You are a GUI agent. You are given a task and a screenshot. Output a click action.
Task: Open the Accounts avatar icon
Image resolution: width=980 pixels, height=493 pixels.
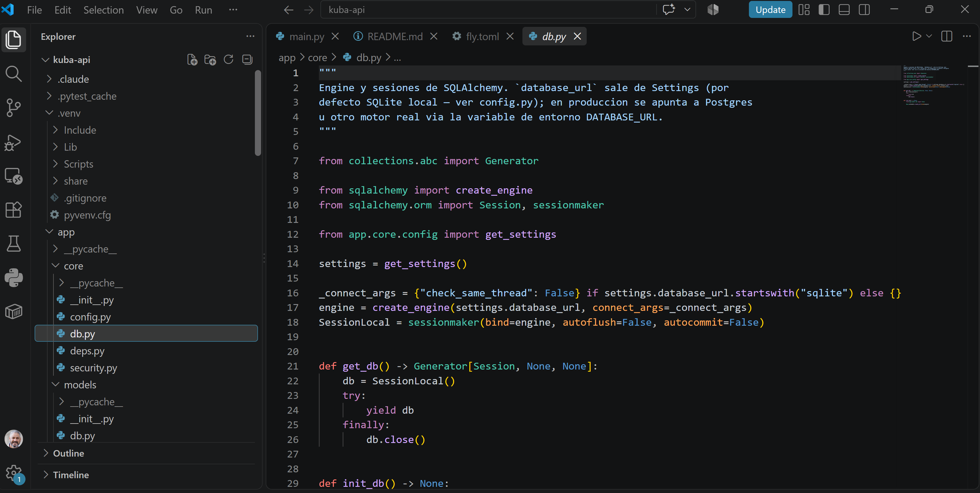14,439
